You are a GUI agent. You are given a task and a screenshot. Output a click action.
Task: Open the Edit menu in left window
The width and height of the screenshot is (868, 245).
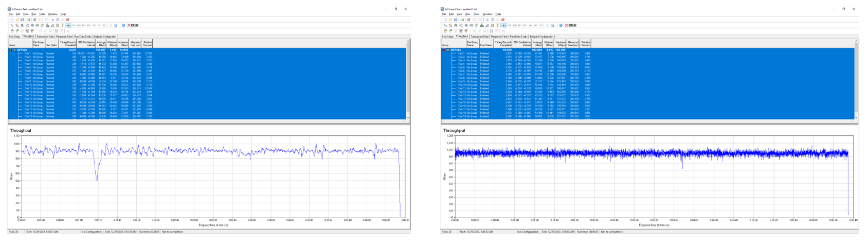[x=18, y=14]
